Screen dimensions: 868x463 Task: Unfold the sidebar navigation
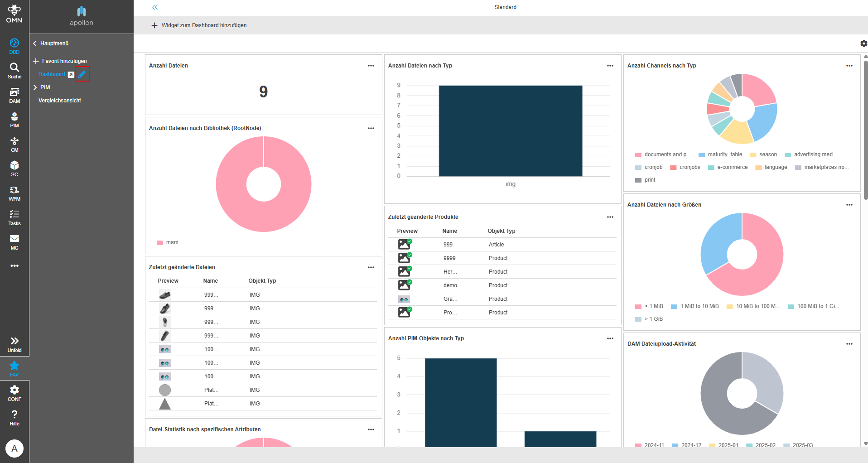(14, 344)
